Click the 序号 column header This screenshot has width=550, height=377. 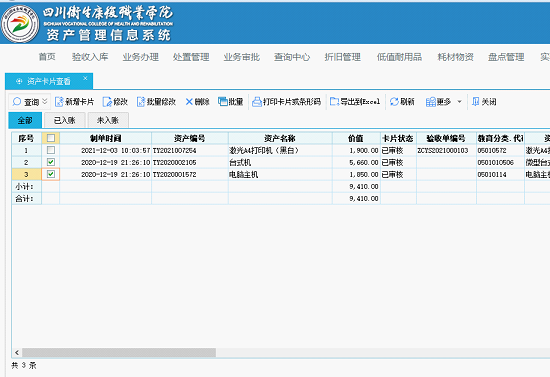26,138
